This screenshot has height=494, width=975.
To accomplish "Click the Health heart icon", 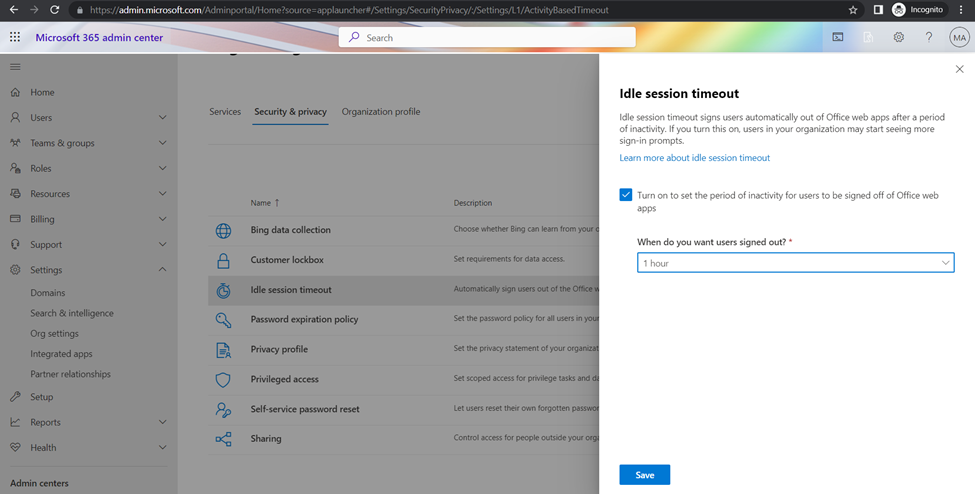I will pyautogui.click(x=16, y=447).
